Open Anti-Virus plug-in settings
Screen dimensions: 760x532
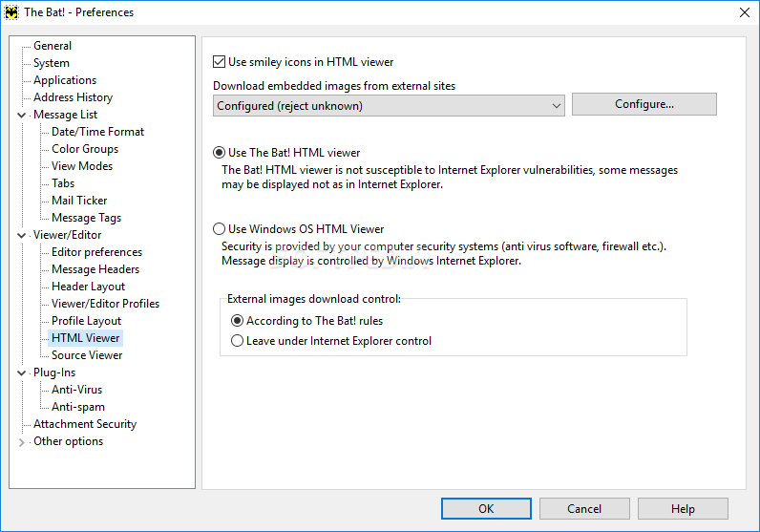77,390
